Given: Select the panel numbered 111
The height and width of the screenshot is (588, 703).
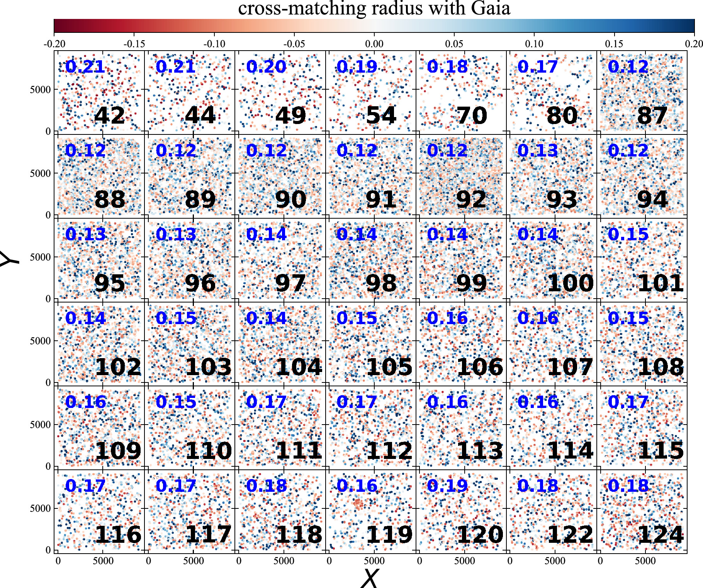Looking at the screenshot, I should tap(280, 428).
